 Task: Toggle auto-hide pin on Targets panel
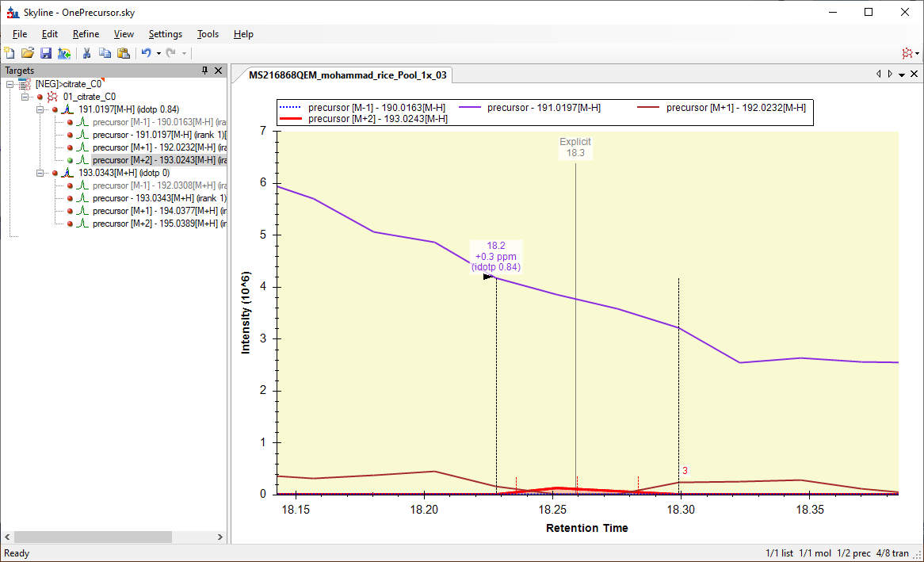point(204,71)
